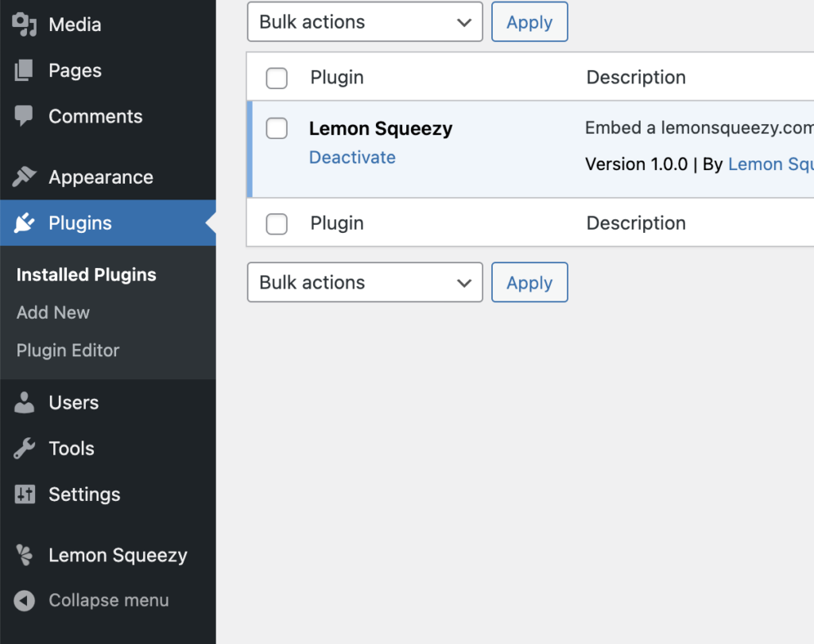Deactivate the Lemon Squeezy plugin
Viewport: 814px width, 644px height.
pyautogui.click(x=352, y=157)
